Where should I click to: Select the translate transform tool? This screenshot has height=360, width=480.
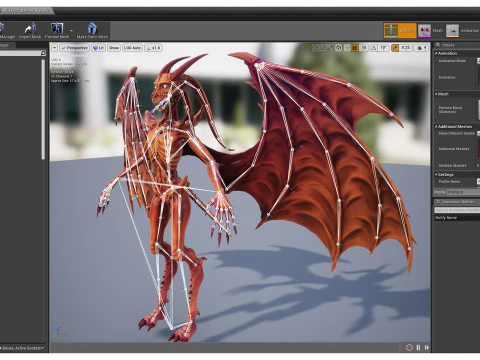click(x=315, y=48)
